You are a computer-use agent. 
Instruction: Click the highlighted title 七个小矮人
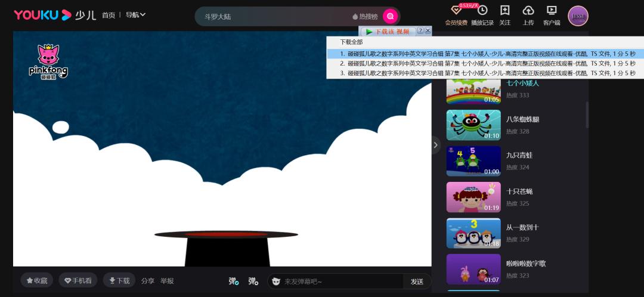tap(522, 83)
